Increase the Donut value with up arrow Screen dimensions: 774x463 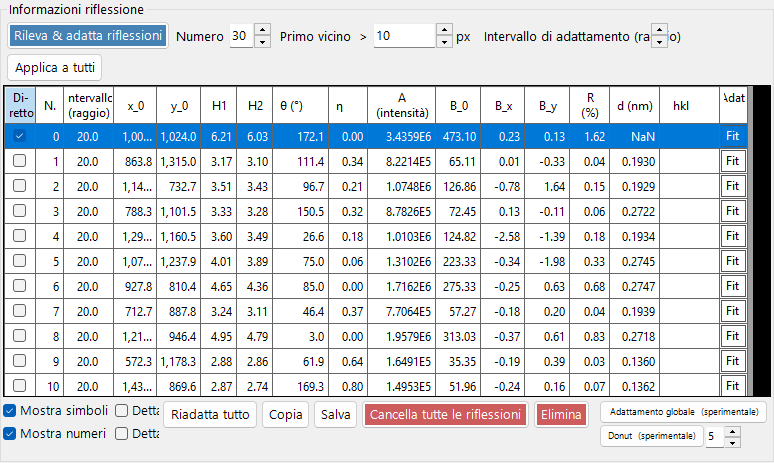pyautogui.click(x=733, y=431)
